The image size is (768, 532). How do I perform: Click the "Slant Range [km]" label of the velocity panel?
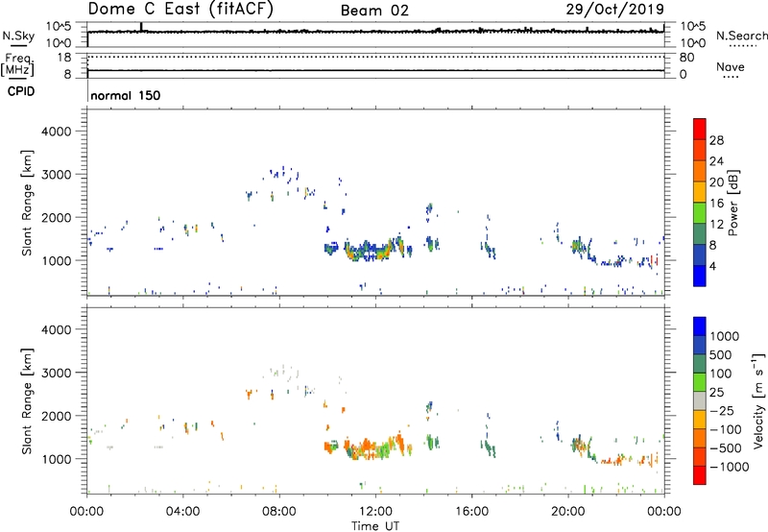point(27,401)
